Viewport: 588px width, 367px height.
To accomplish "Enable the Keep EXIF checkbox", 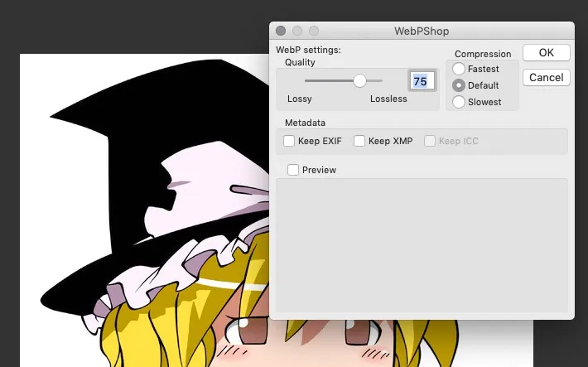I will (289, 141).
